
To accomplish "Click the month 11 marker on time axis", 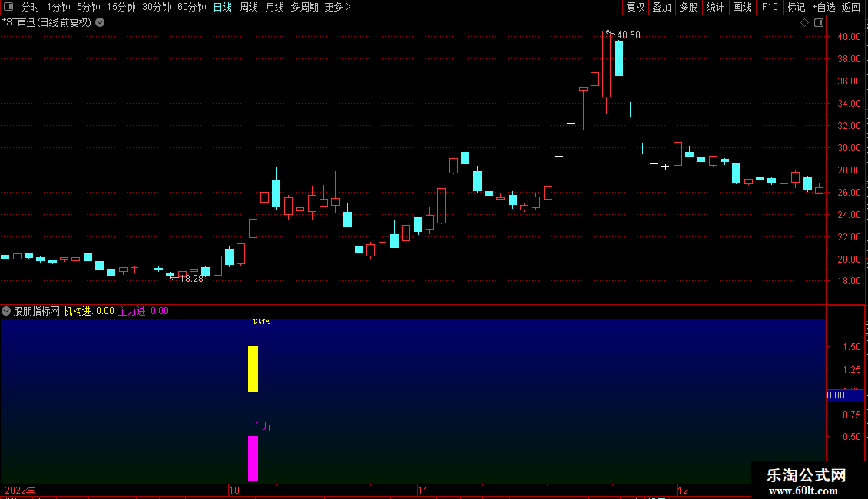I will 423,490.
